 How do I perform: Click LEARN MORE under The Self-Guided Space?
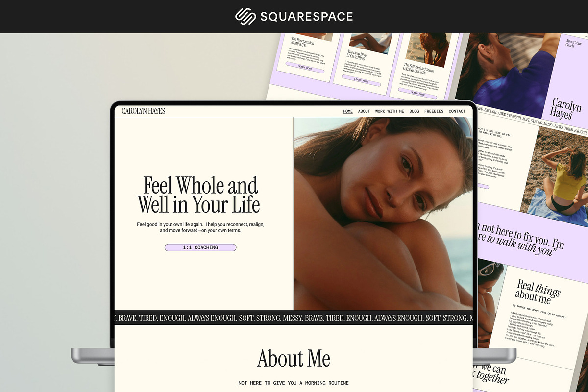pos(417,93)
